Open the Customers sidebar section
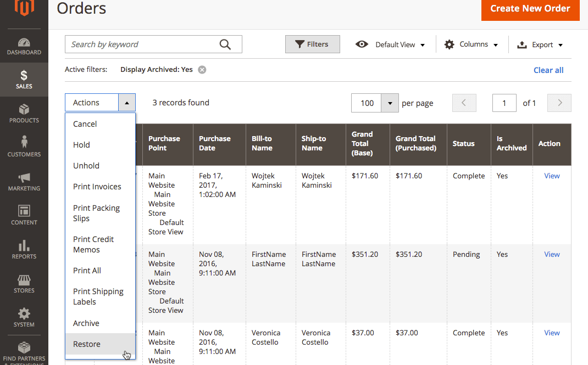This screenshot has width=588, height=365. [x=24, y=148]
